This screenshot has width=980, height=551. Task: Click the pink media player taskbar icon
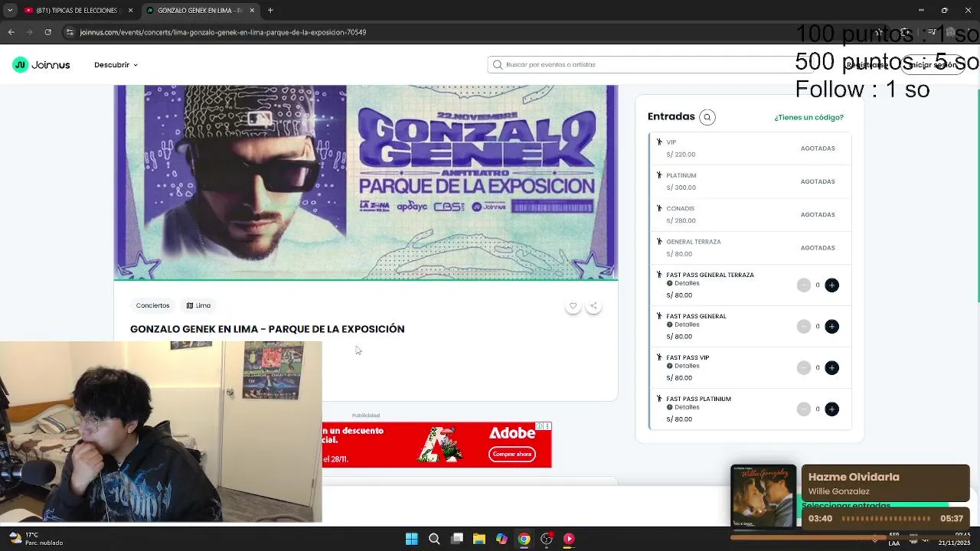pos(569,539)
